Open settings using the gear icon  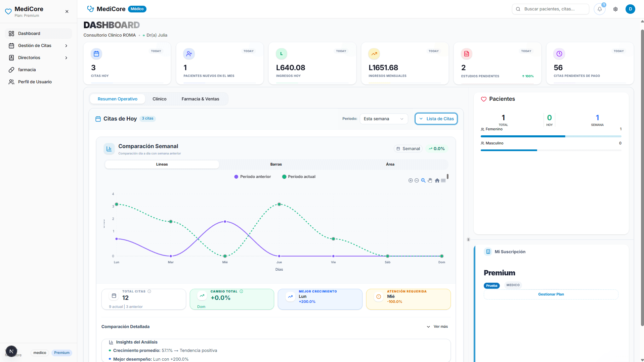pyautogui.click(x=615, y=9)
